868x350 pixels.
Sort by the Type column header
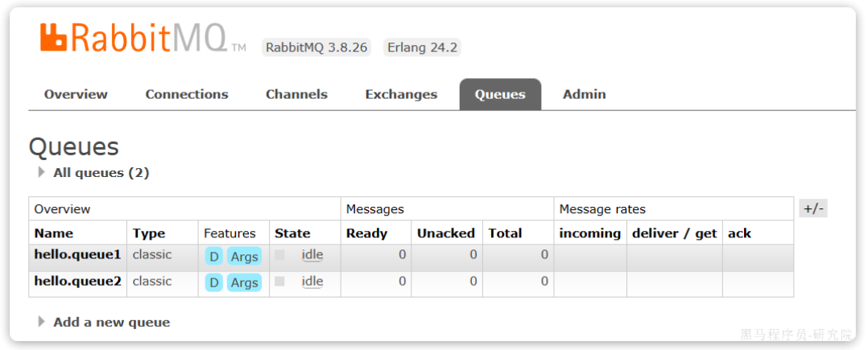149,233
